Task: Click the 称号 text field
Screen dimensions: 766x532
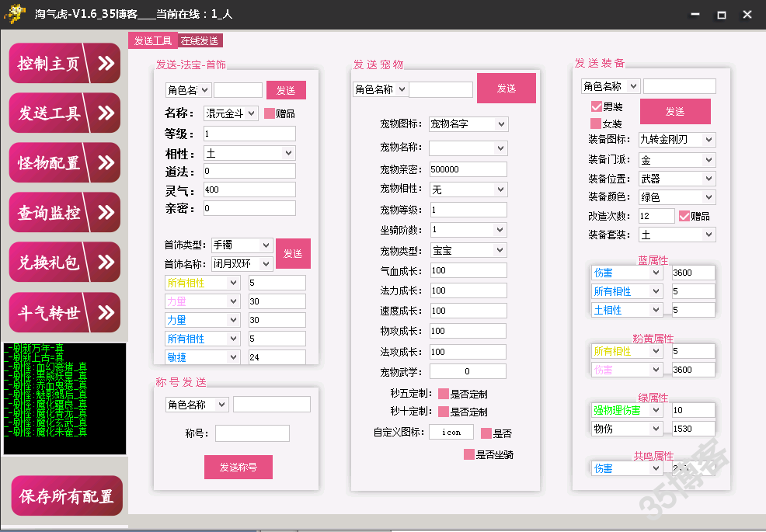Action: click(x=252, y=433)
